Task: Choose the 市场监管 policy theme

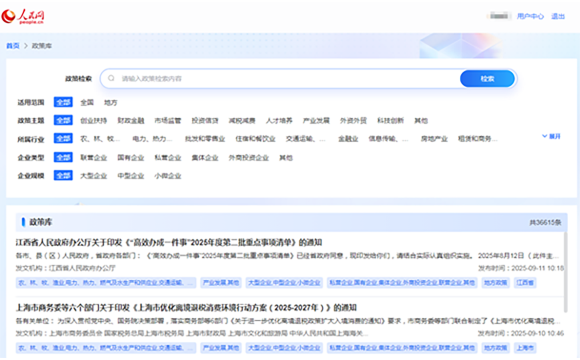Action: point(168,121)
